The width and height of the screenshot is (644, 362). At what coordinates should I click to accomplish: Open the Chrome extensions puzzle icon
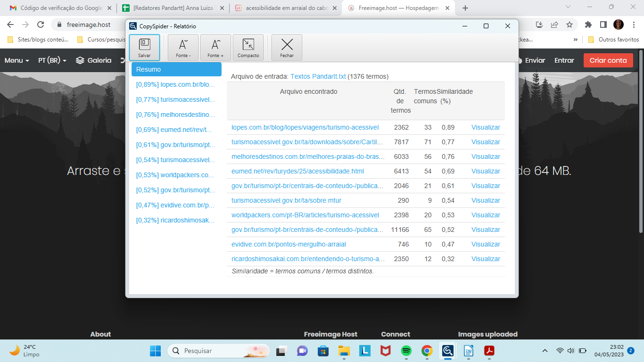[588, 25]
